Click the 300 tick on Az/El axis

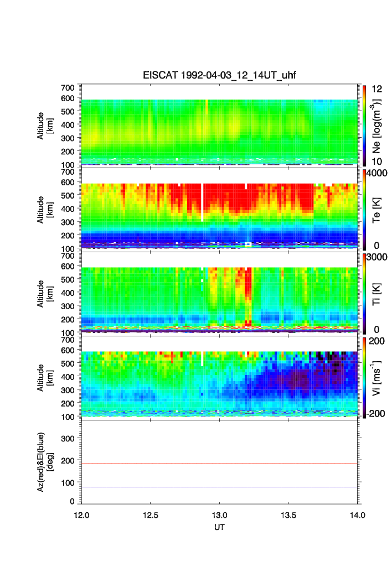[68, 439]
